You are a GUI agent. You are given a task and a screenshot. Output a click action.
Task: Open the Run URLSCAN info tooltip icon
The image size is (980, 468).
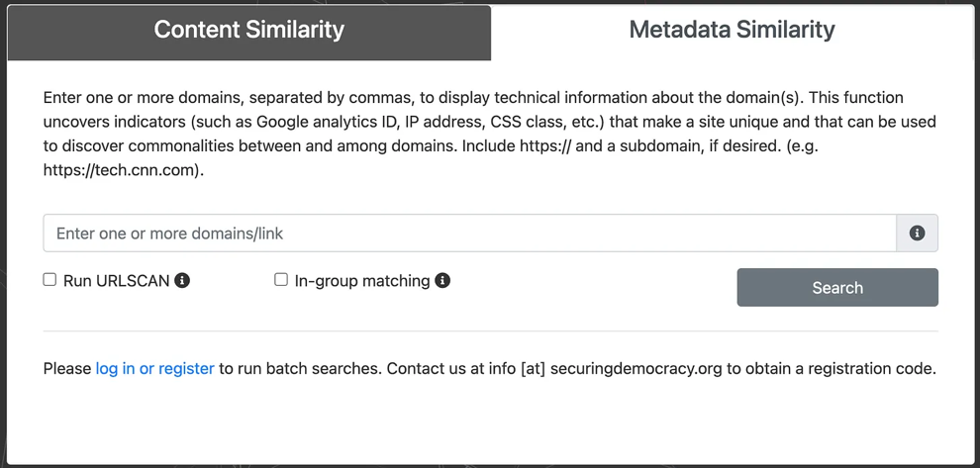click(x=182, y=281)
